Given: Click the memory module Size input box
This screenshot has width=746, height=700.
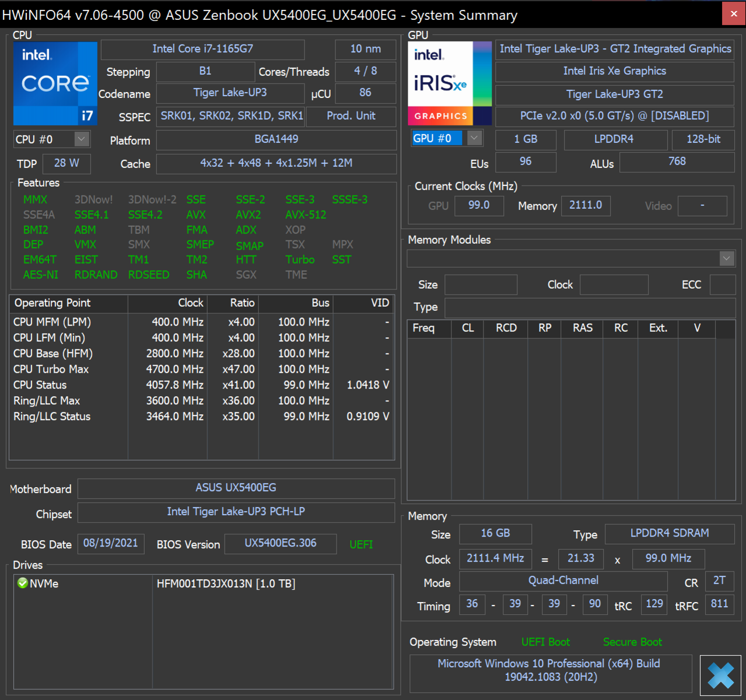Looking at the screenshot, I should click(481, 285).
